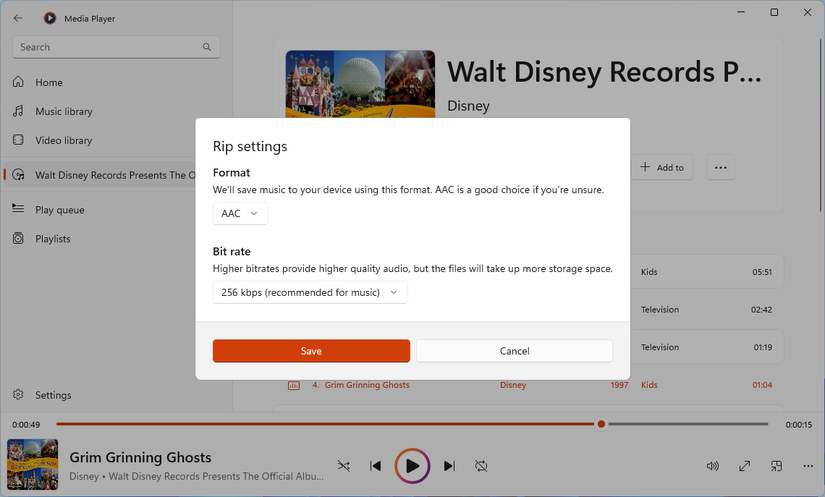Image resolution: width=825 pixels, height=497 pixels.
Task: Click the back arrow in Media Player
Action: [x=18, y=18]
